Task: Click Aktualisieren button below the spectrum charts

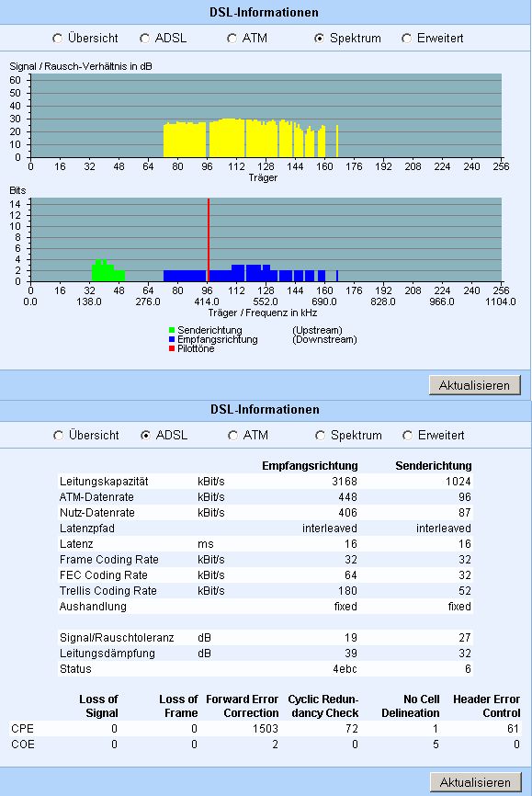Action: 475,385
